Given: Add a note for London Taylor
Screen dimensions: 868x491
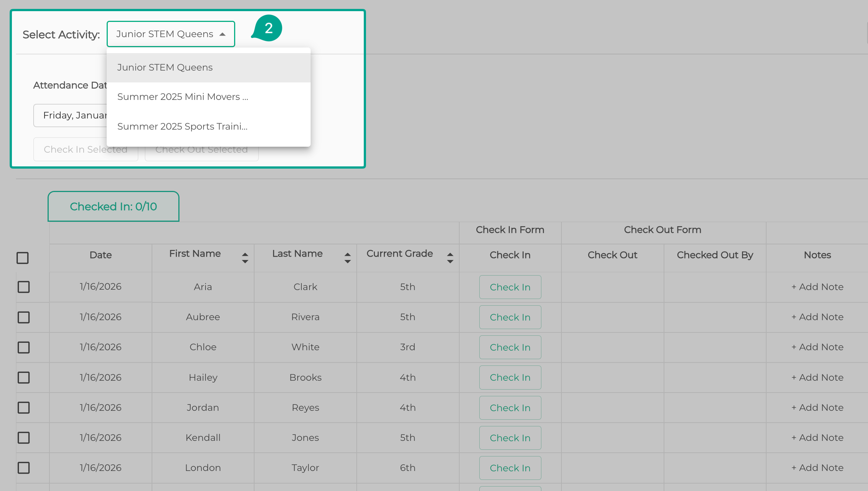Looking at the screenshot, I should pos(817,468).
